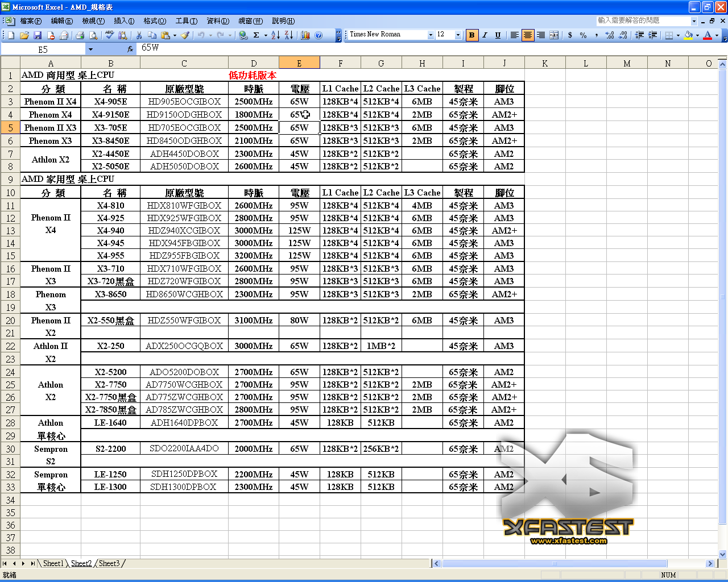Click the Increase Decimal icon
Image resolution: width=728 pixels, height=582 pixels.
(x=610, y=35)
